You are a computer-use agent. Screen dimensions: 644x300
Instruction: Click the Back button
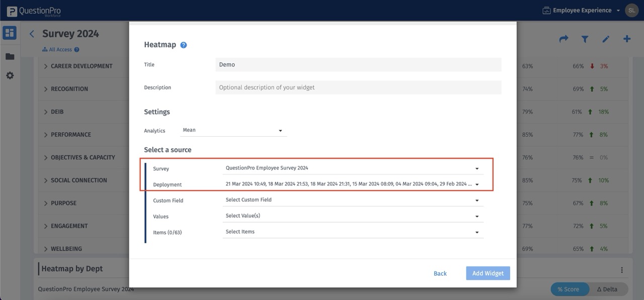coord(440,273)
